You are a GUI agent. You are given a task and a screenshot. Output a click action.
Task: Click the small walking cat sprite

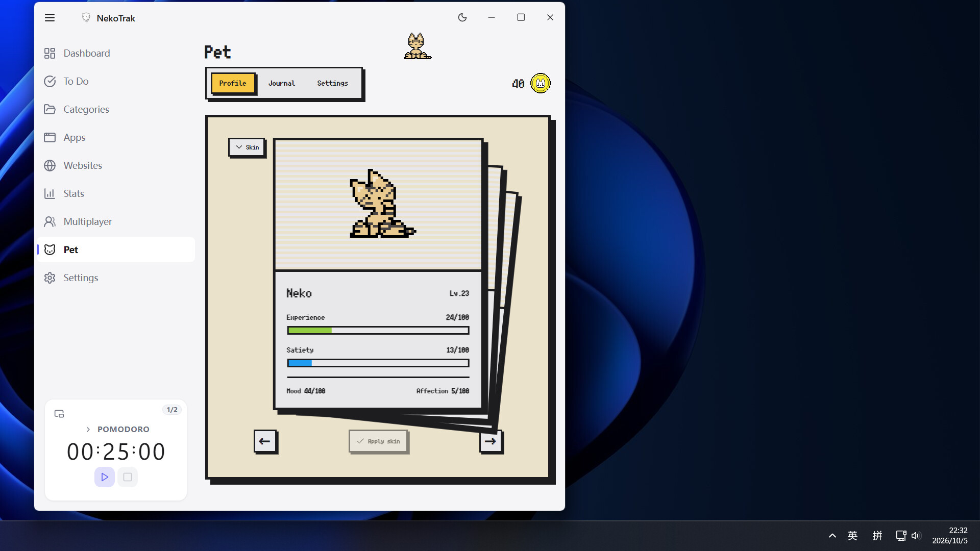tap(418, 46)
